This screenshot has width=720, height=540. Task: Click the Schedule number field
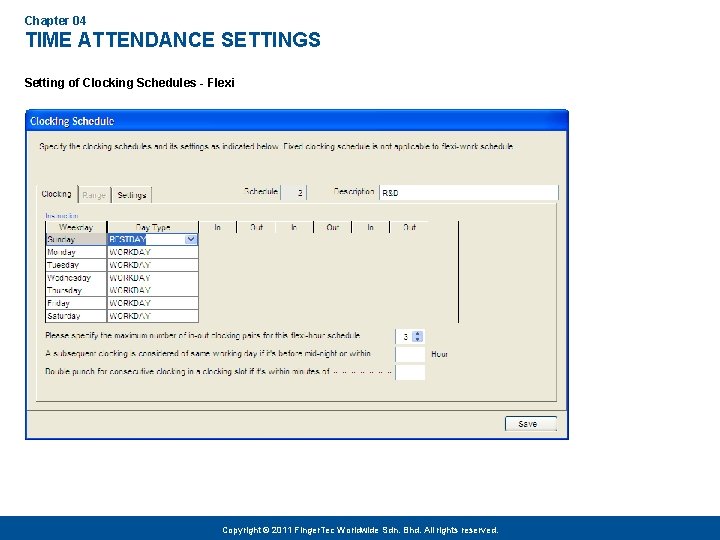pos(294,193)
